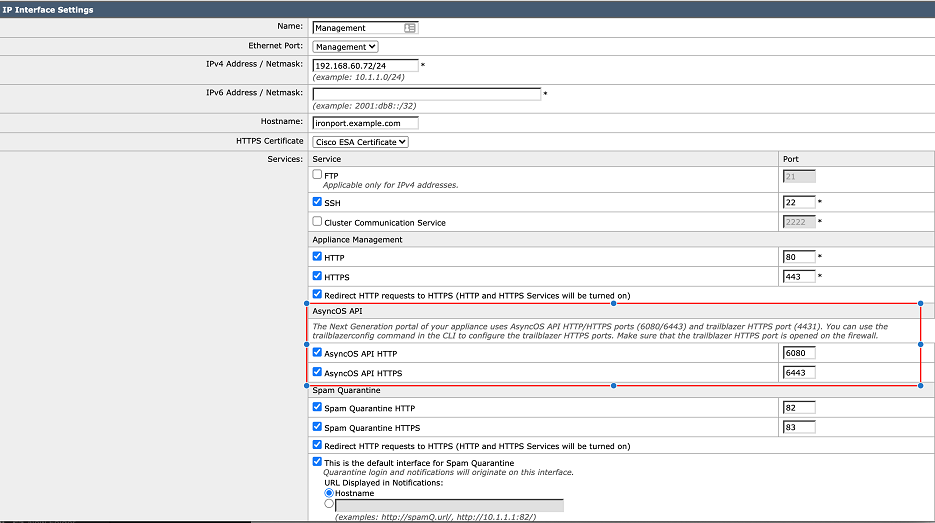Toggle default interface for Spam Quarantine
Screen dimensions: 935x523
tap(317, 462)
